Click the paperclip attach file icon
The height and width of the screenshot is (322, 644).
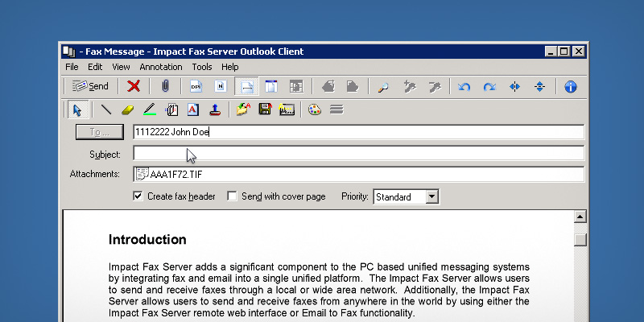[164, 86]
